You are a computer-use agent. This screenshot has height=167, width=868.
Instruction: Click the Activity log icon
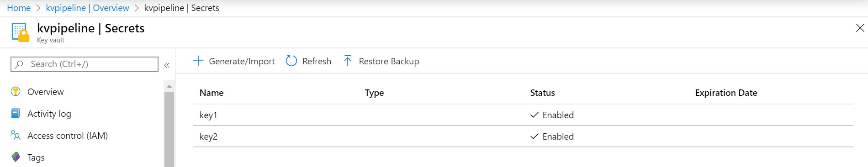tap(16, 113)
